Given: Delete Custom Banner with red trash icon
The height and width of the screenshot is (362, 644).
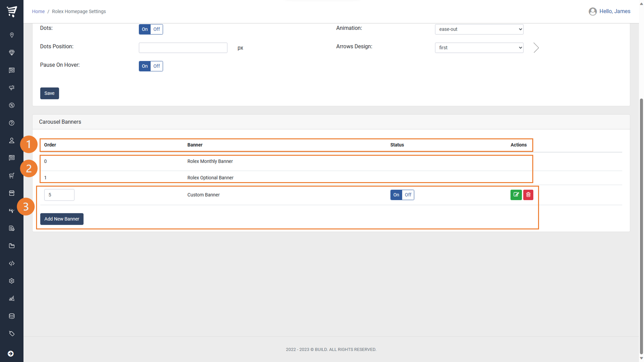Looking at the screenshot, I should click(528, 195).
